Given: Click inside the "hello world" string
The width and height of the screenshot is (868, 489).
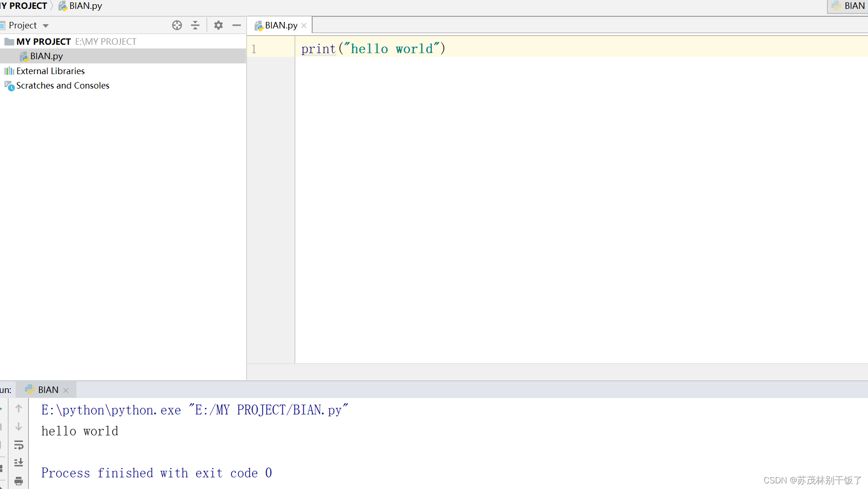Looking at the screenshot, I should [391, 48].
